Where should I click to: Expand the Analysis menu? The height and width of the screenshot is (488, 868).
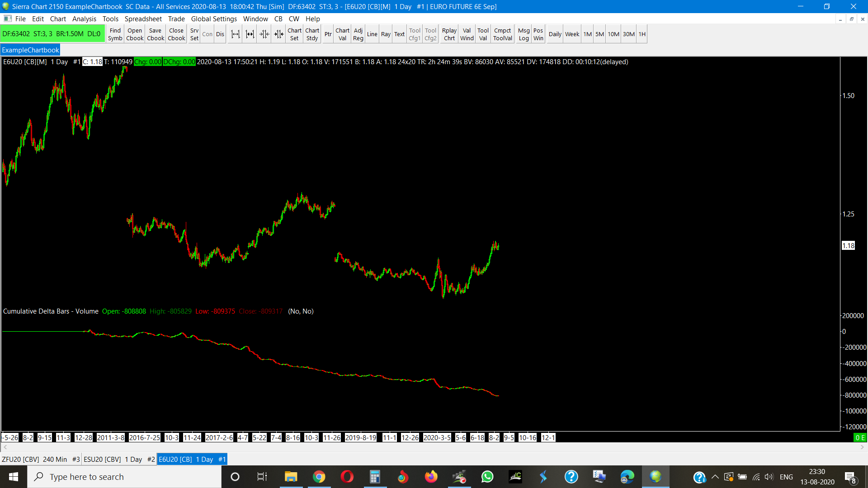tap(84, 19)
